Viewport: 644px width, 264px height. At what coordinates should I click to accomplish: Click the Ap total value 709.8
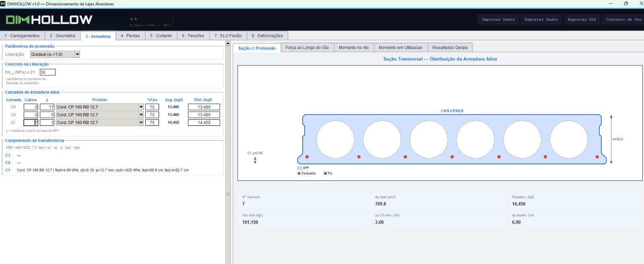(x=380, y=204)
